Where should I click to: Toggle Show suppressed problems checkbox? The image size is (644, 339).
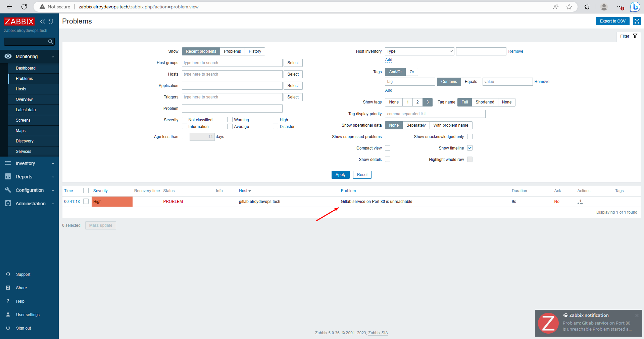pos(388,136)
